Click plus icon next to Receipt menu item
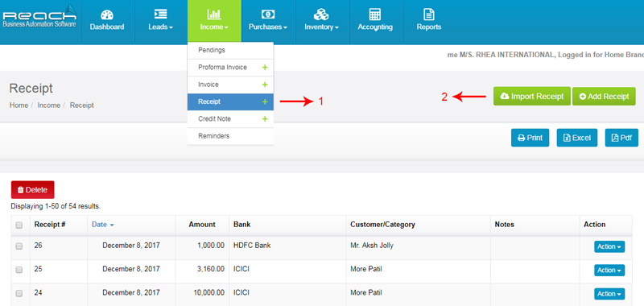Screen dimensions: 644x306 tap(265, 101)
